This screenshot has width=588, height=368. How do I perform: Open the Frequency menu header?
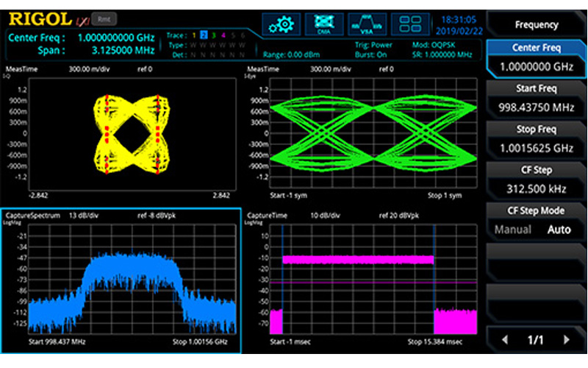tap(536, 24)
